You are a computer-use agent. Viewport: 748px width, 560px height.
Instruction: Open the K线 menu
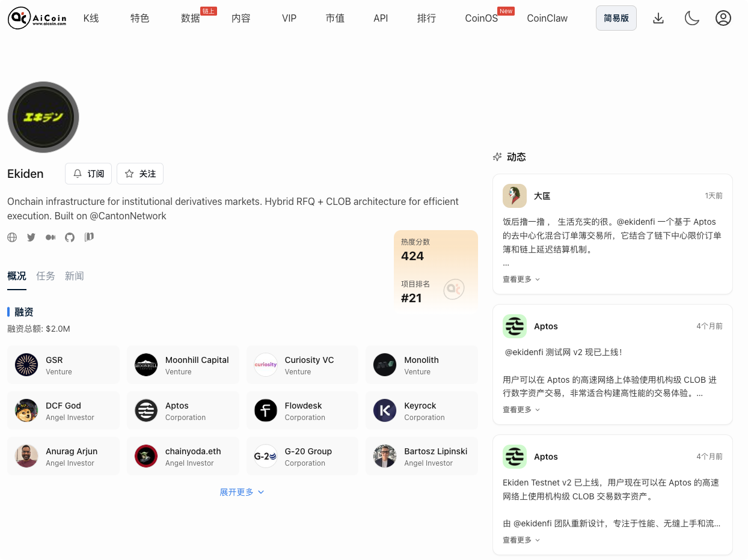(91, 18)
